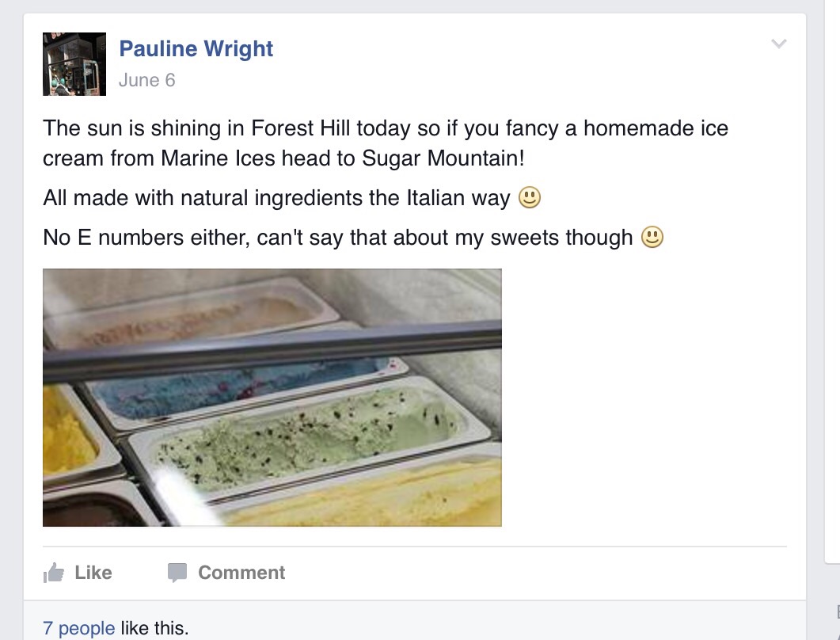Viewport: 840px width, 640px height.
Task: Click the thumbs-up Like icon
Action: click(x=54, y=573)
